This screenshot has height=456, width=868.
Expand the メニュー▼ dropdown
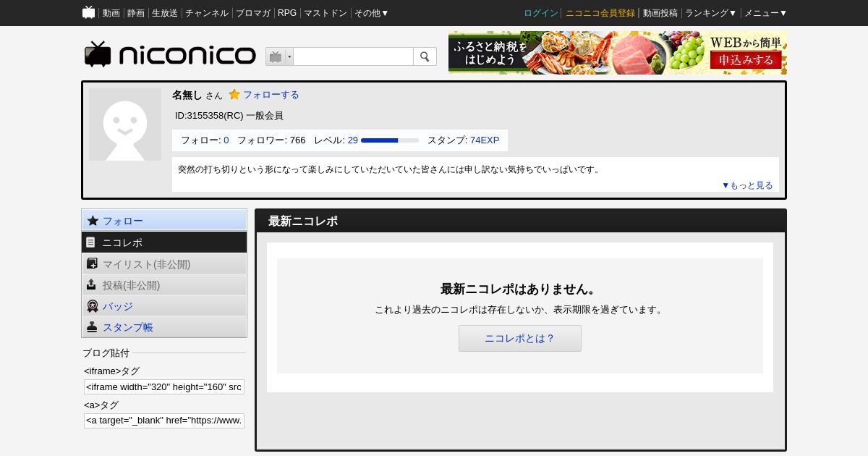[x=765, y=13]
